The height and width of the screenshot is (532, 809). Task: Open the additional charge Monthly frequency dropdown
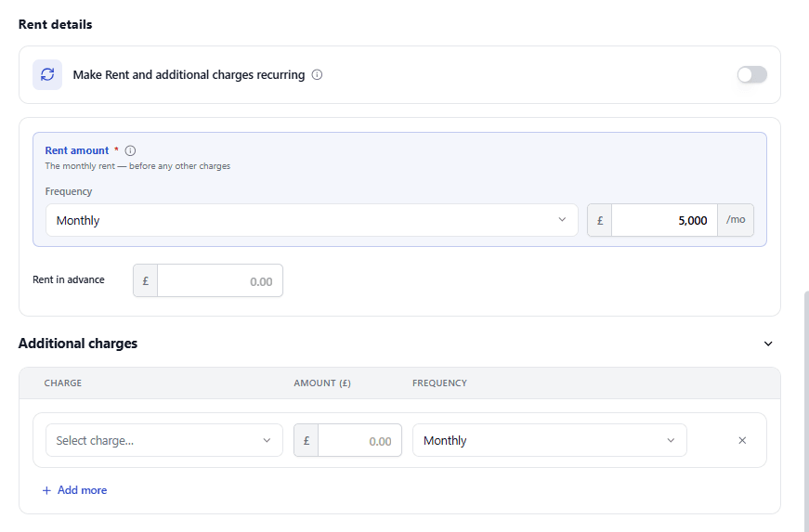[x=550, y=440]
